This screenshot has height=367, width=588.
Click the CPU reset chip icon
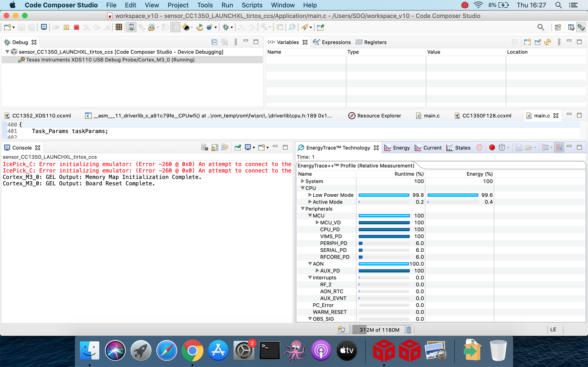[x=186, y=27]
